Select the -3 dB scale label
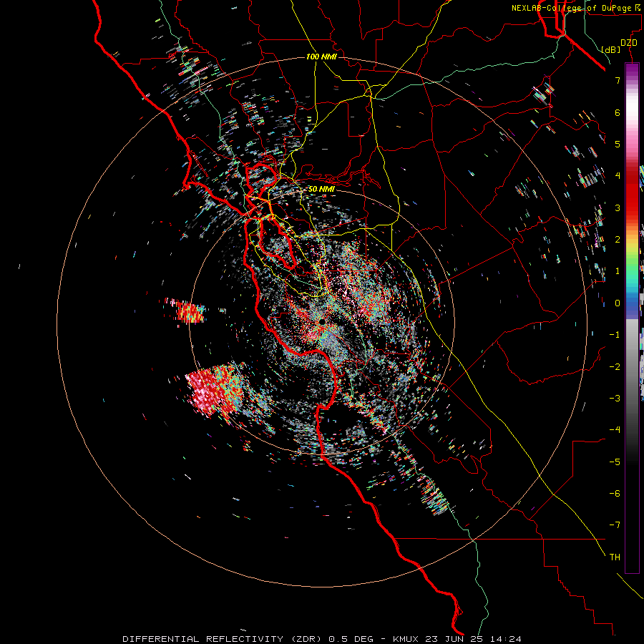Viewport: 644px width, 644px height. coord(615,399)
